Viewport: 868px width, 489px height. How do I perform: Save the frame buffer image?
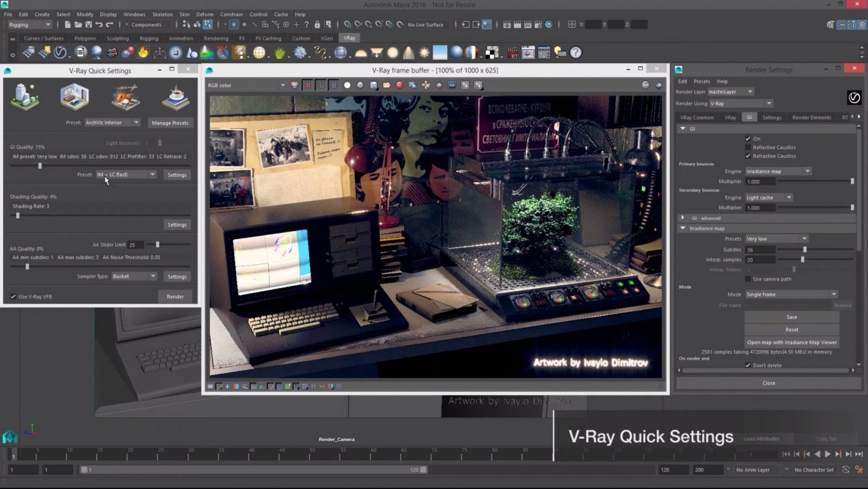tap(374, 85)
